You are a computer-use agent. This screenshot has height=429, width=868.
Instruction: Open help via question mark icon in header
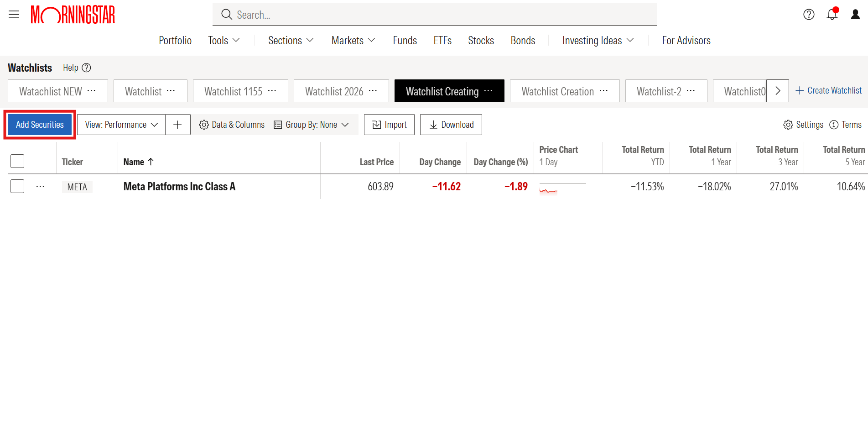809,15
